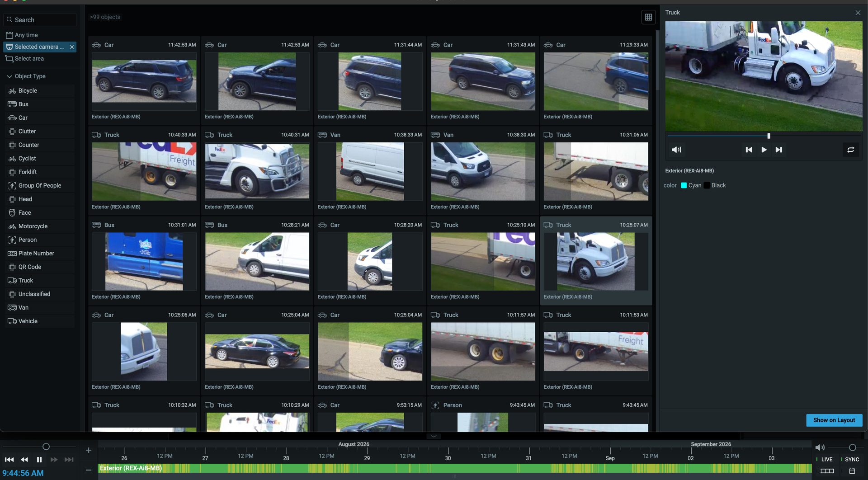
Task: Filter by Group Of People type
Action: coord(39,186)
